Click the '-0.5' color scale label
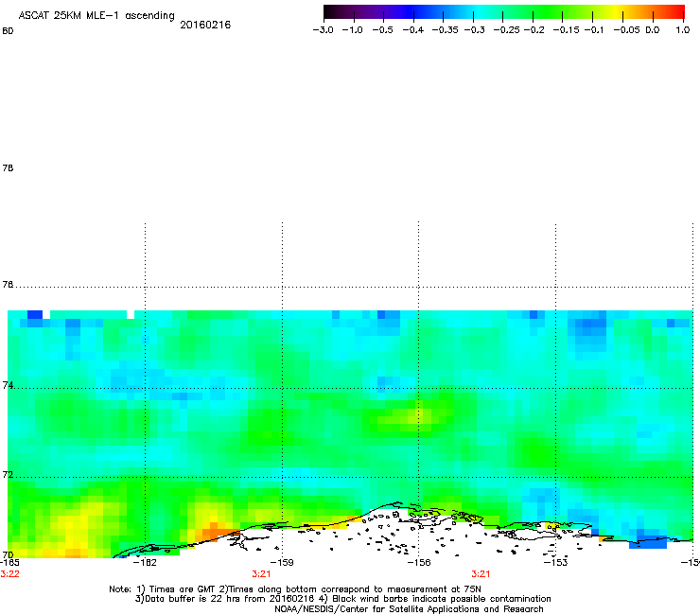This screenshot has height=615, width=700. pos(382,30)
